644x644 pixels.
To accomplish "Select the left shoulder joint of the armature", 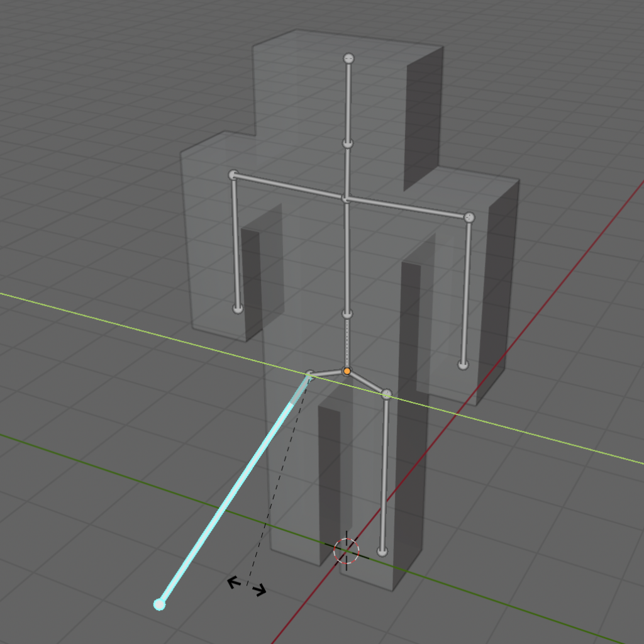I will [233, 175].
